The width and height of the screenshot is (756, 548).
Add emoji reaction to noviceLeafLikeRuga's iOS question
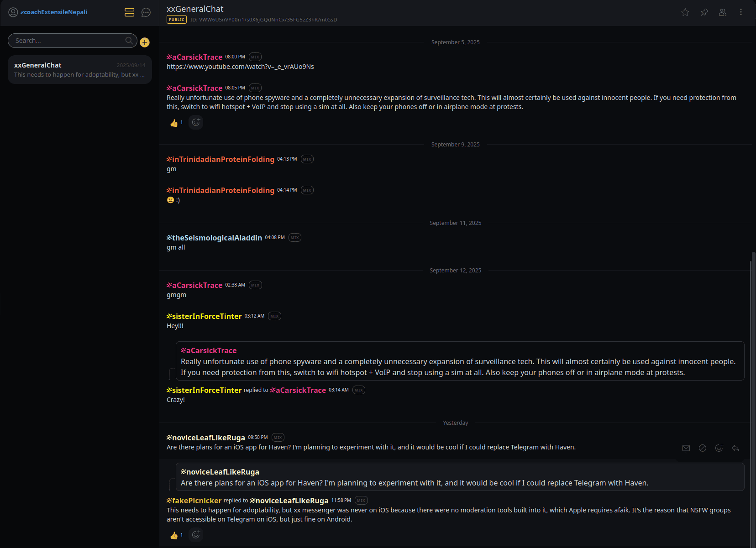[x=719, y=448]
